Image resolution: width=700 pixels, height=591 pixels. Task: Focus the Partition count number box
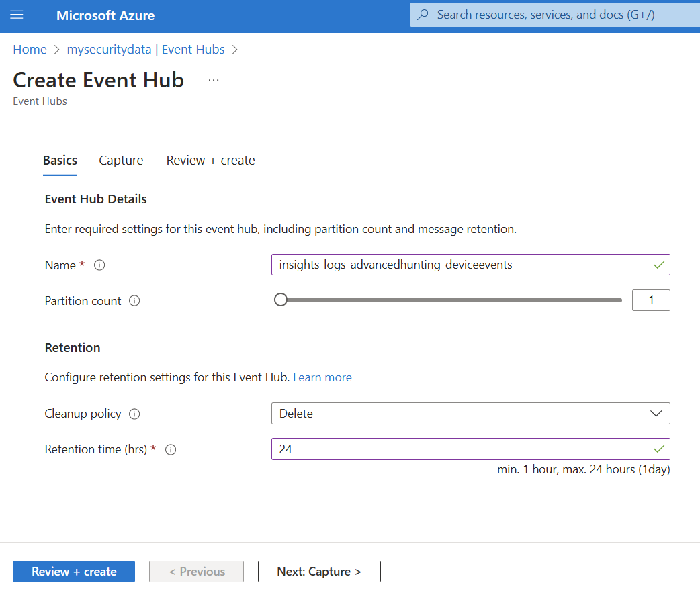(651, 300)
